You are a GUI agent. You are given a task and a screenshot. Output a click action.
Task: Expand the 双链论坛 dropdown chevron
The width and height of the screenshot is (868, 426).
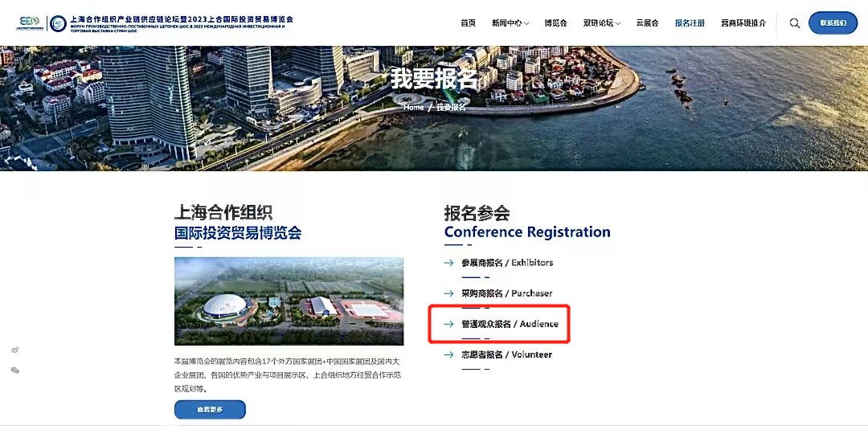coord(618,23)
